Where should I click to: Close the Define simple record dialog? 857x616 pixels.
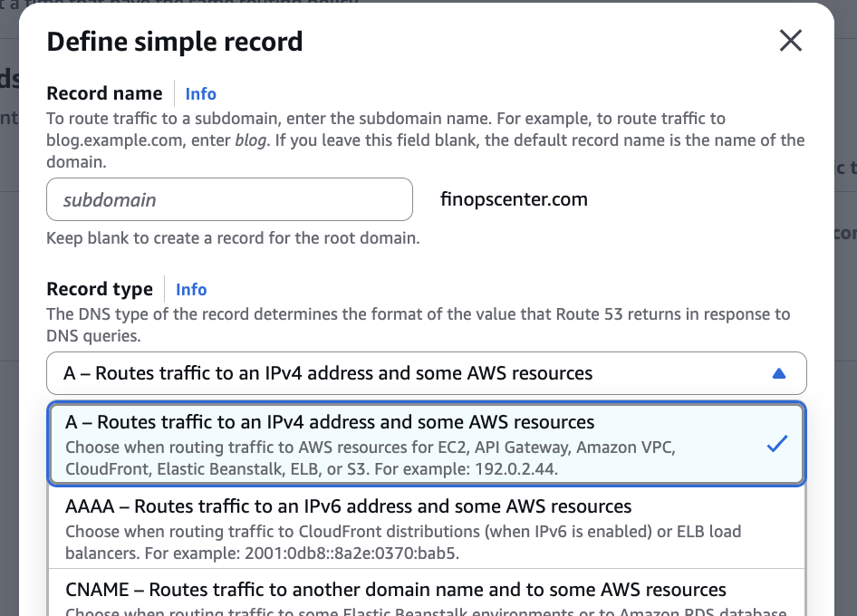click(x=791, y=41)
